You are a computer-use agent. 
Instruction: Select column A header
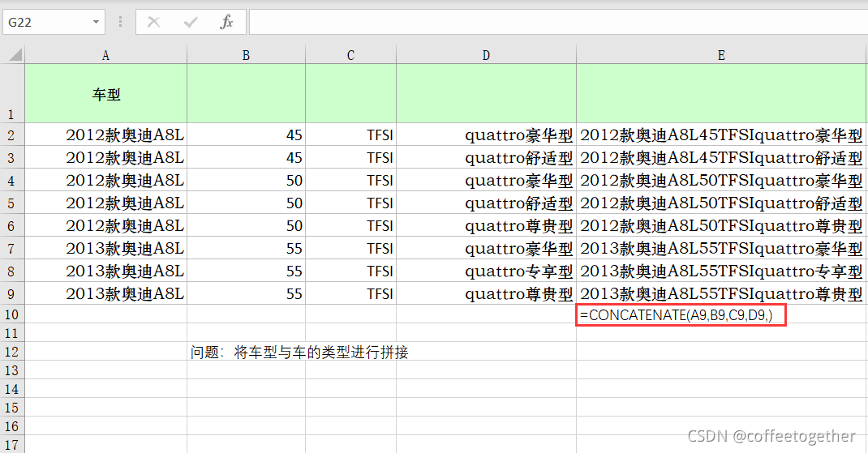(x=105, y=55)
